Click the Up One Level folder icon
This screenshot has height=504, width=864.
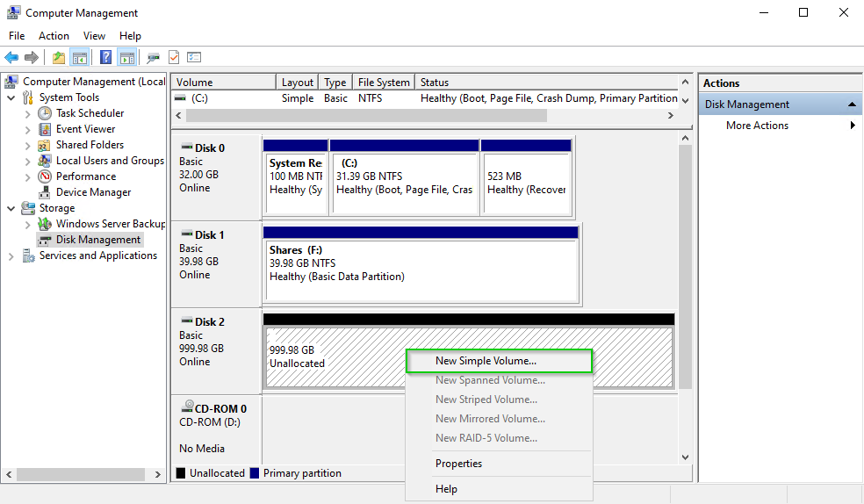pos(58,58)
